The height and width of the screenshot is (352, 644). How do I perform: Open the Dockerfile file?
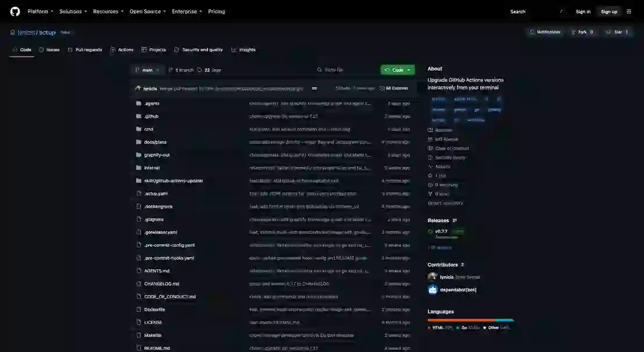click(154, 310)
